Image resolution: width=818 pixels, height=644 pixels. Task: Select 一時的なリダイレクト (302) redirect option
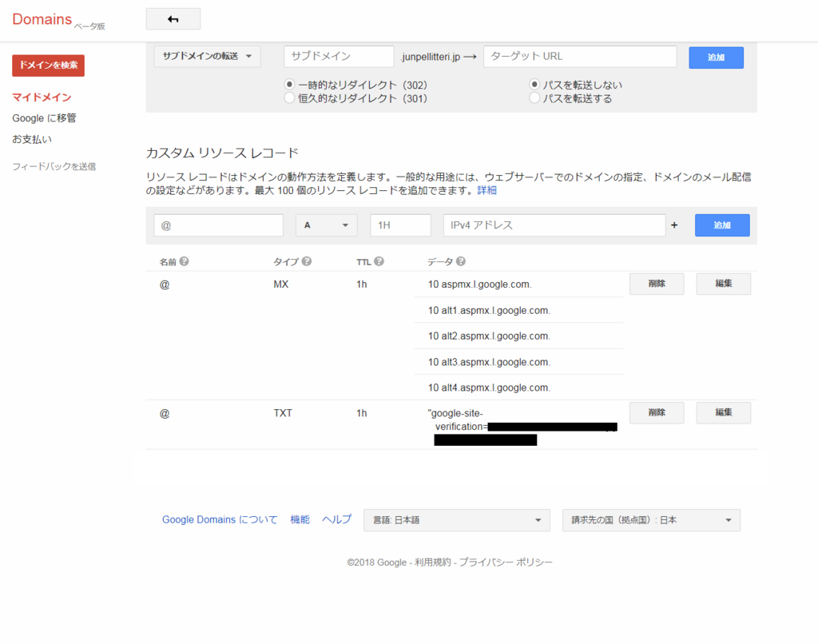[290, 84]
